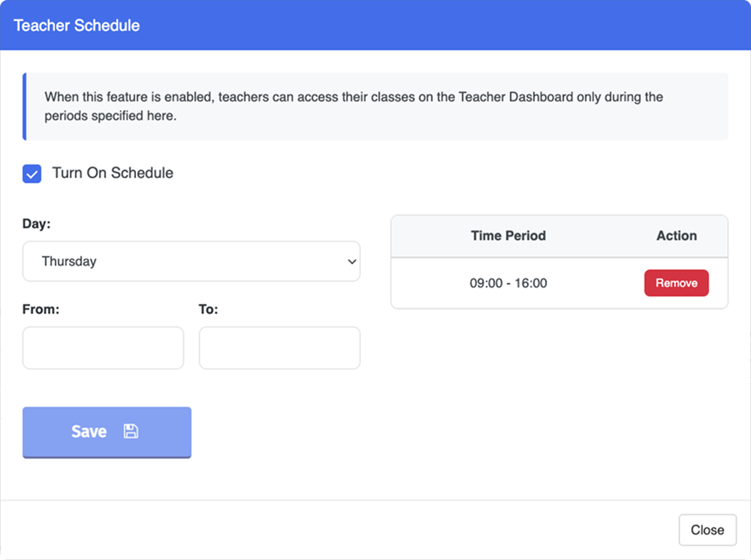Viewport: 751px width, 560px height.
Task: Click the To: field label
Action: pos(208,309)
